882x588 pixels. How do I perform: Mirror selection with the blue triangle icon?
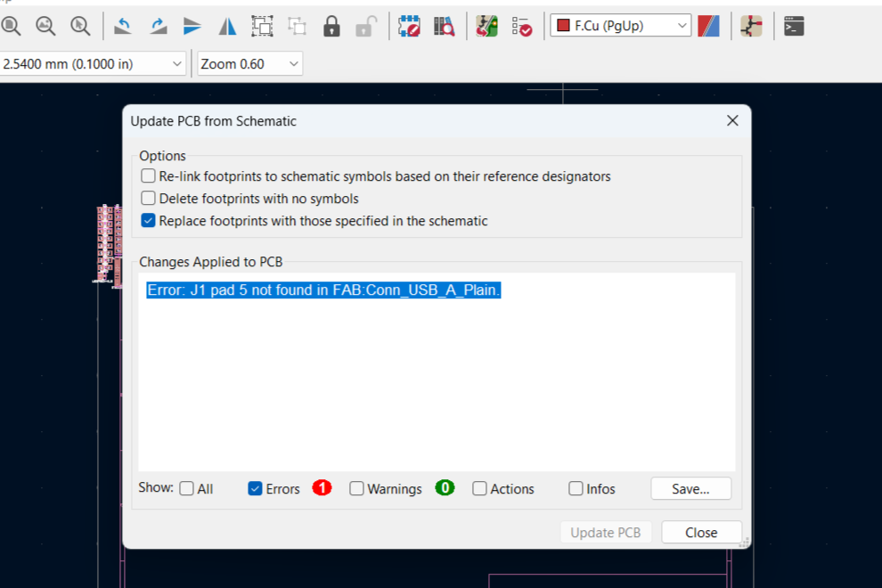click(192, 26)
